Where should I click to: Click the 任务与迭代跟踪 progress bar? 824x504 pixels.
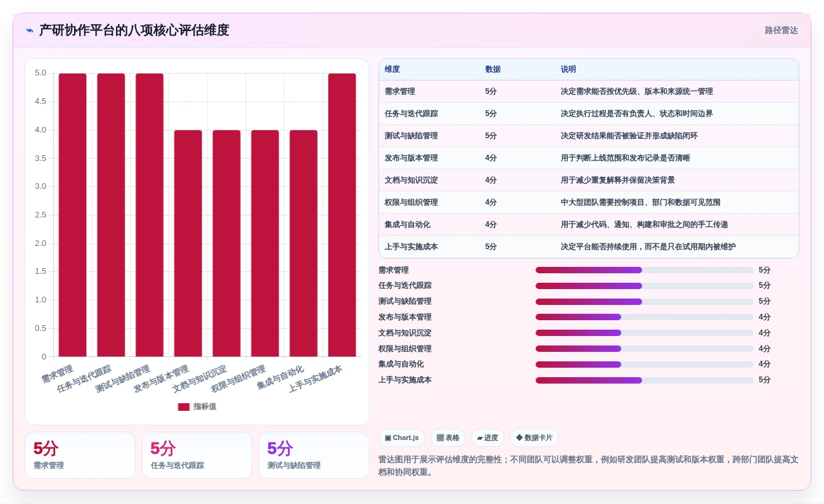[x=645, y=286]
